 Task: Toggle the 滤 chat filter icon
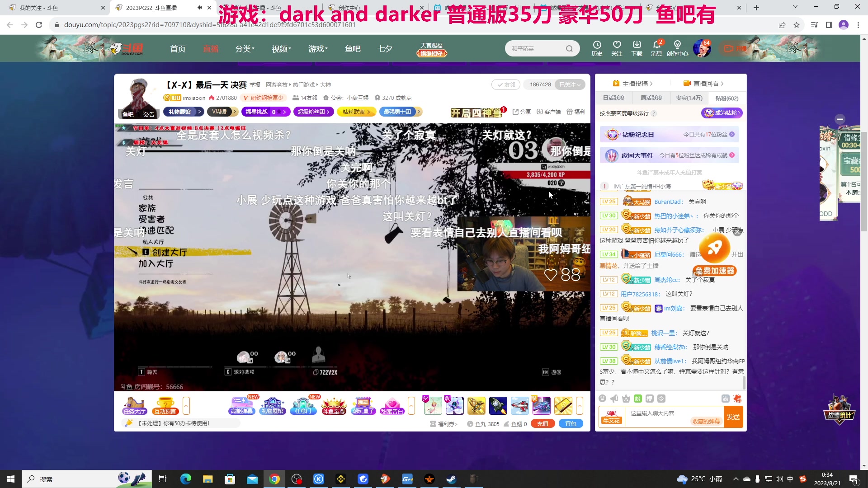[725, 398]
